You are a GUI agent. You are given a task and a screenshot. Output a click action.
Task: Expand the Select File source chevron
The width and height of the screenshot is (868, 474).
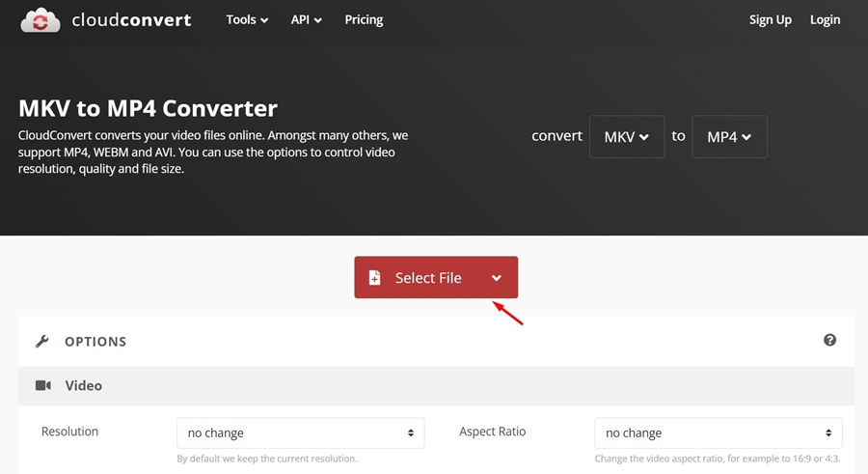click(497, 278)
